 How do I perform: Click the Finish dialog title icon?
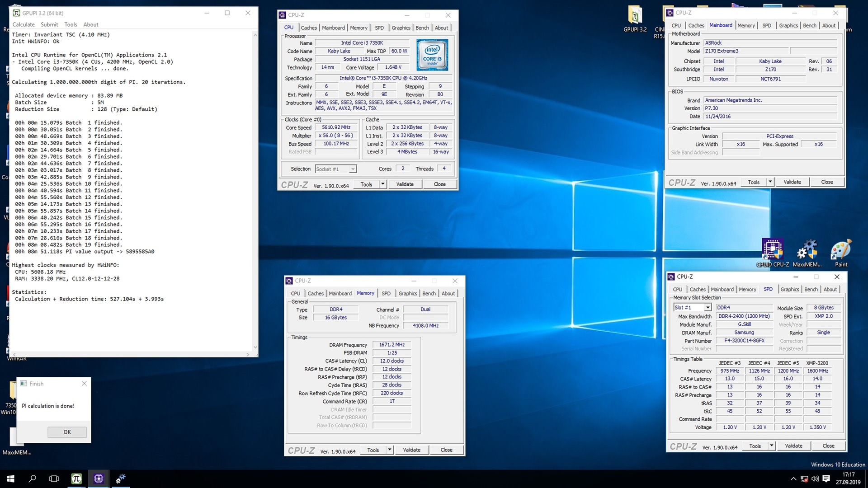pyautogui.click(x=24, y=384)
